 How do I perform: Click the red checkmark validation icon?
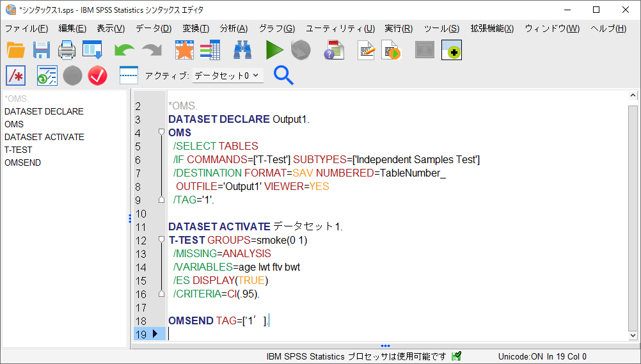coord(97,75)
